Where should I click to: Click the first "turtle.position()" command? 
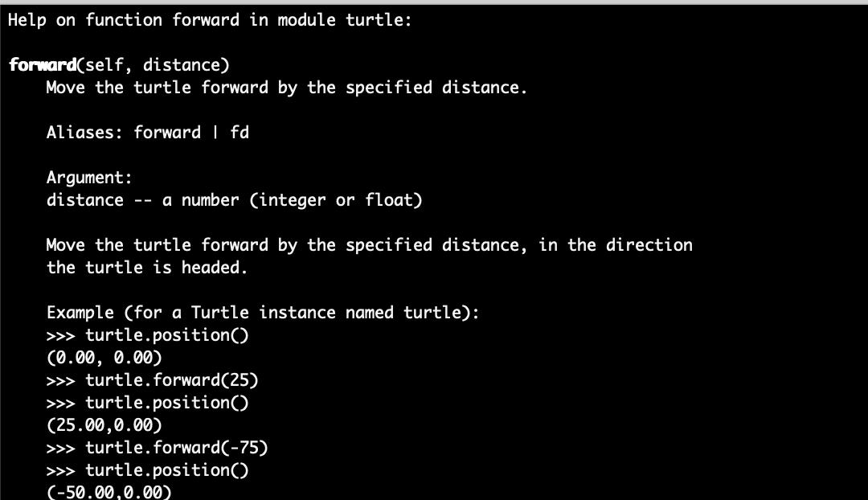point(167,335)
